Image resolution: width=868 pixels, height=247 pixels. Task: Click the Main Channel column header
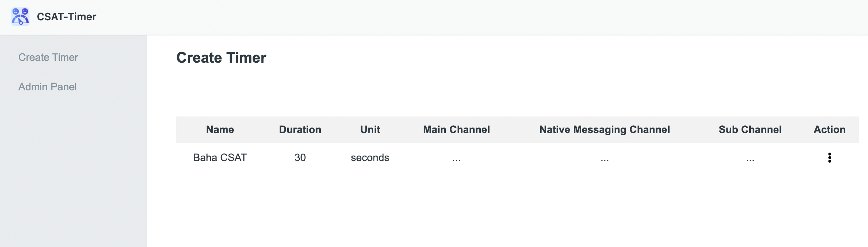pos(456,129)
